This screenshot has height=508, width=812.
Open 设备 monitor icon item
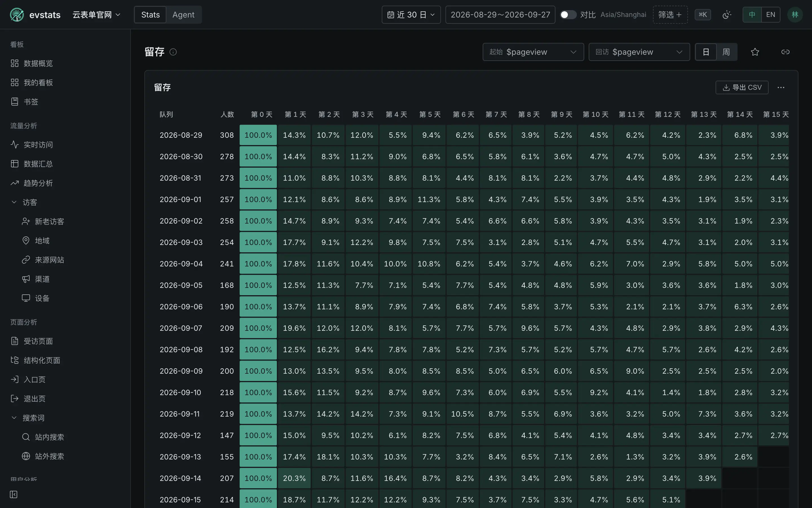[x=26, y=298]
